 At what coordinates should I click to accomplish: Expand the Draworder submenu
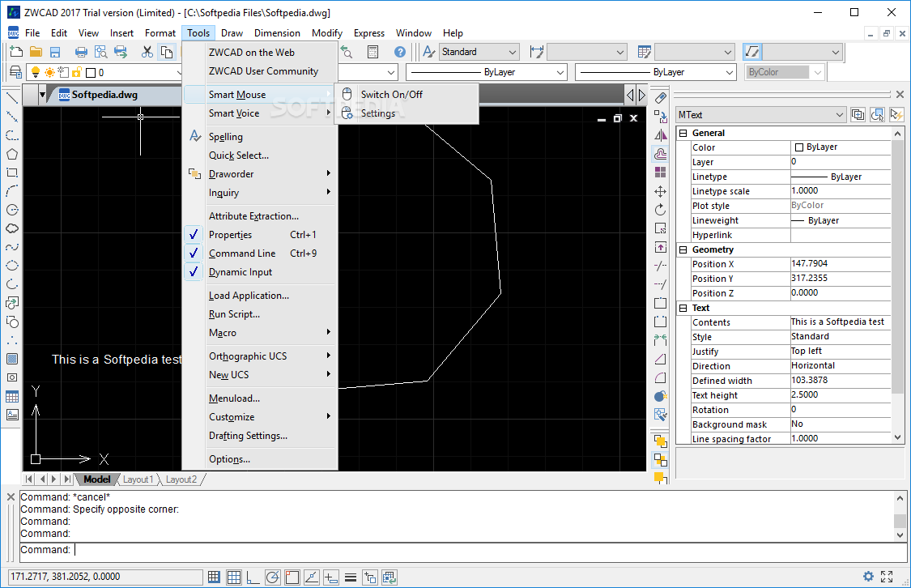[x=260, y=173]
